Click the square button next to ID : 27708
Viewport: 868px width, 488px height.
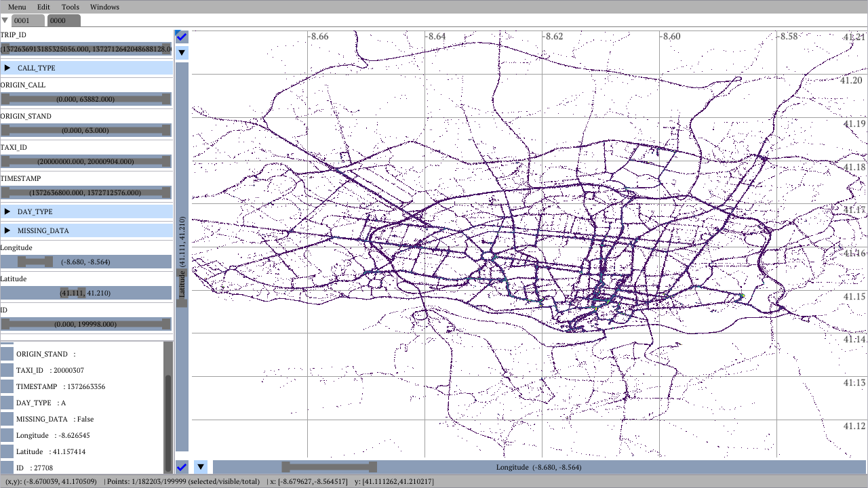7,468
